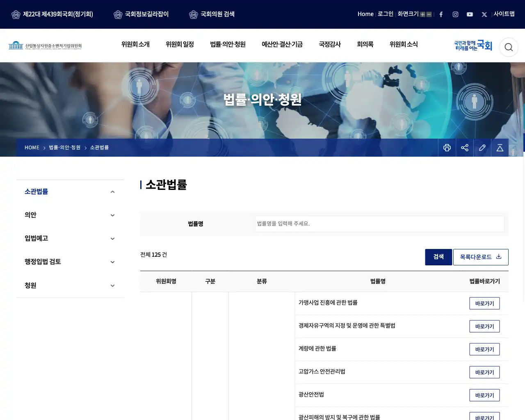525x420 pixels.
Task: Click the Home link in top bar
Action: pyautogui.click(x=365, y=14)
